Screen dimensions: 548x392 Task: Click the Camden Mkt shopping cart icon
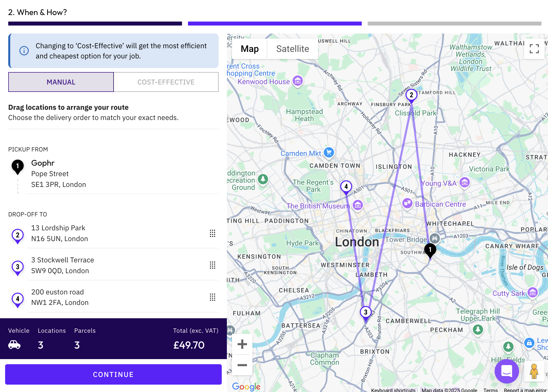329,153
